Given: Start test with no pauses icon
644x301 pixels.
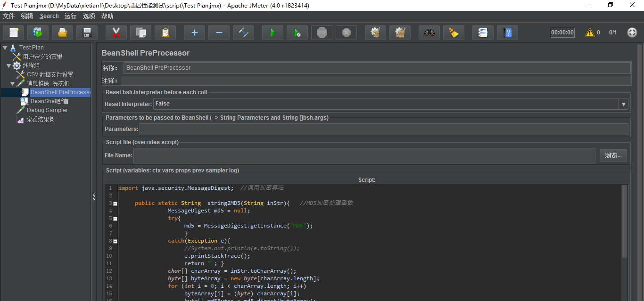Looking at the screenshot, I should [x=297, y=33].
